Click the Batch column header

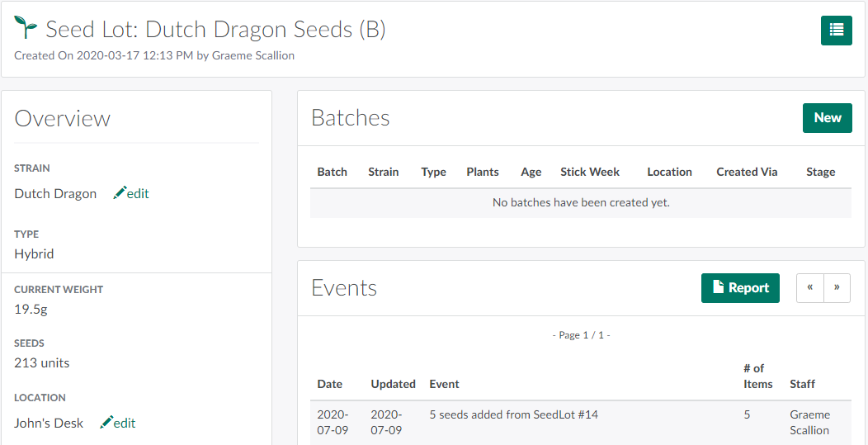(x=332, y=172)
